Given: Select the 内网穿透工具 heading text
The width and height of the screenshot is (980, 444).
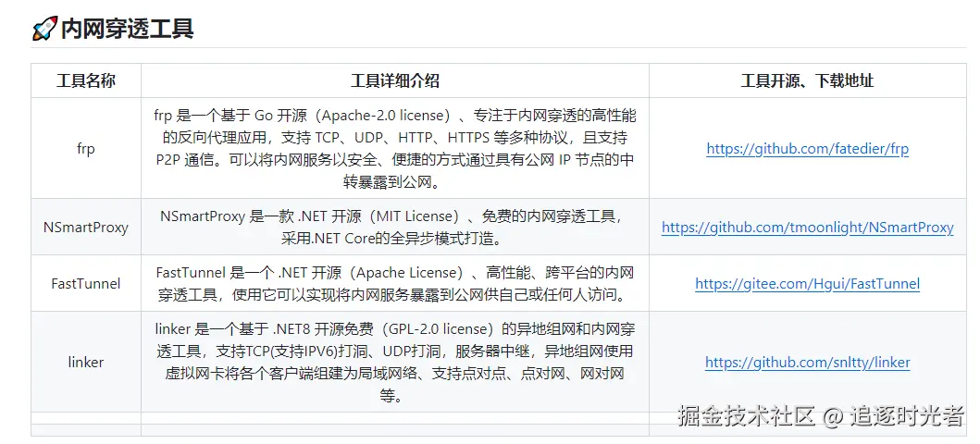Looking at the screenshot, I should (x=127, y=29).
